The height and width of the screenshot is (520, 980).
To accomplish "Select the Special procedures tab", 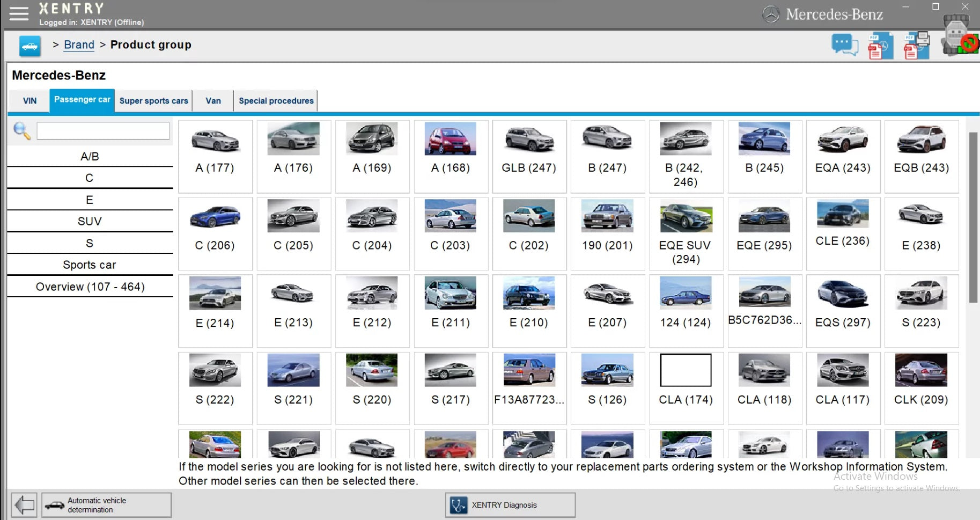I will click(x=276, y=101).
